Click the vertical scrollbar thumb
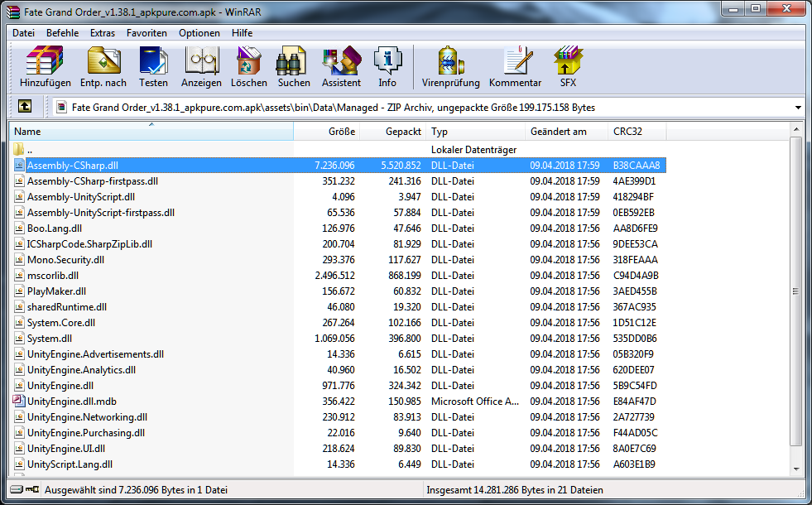812x505 pixels. [x=796, y=291]
